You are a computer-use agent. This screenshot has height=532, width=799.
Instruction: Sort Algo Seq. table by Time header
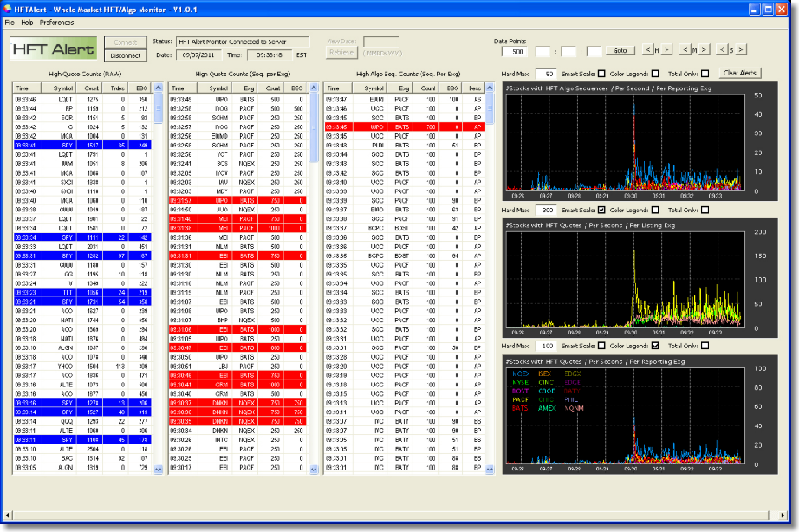point(337,88)
